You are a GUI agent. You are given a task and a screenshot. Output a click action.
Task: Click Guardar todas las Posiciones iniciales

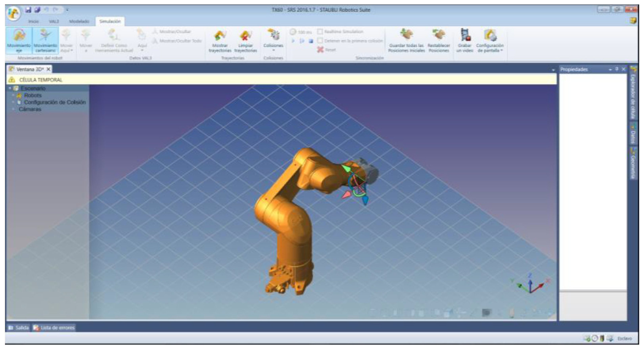click(406, 40)
